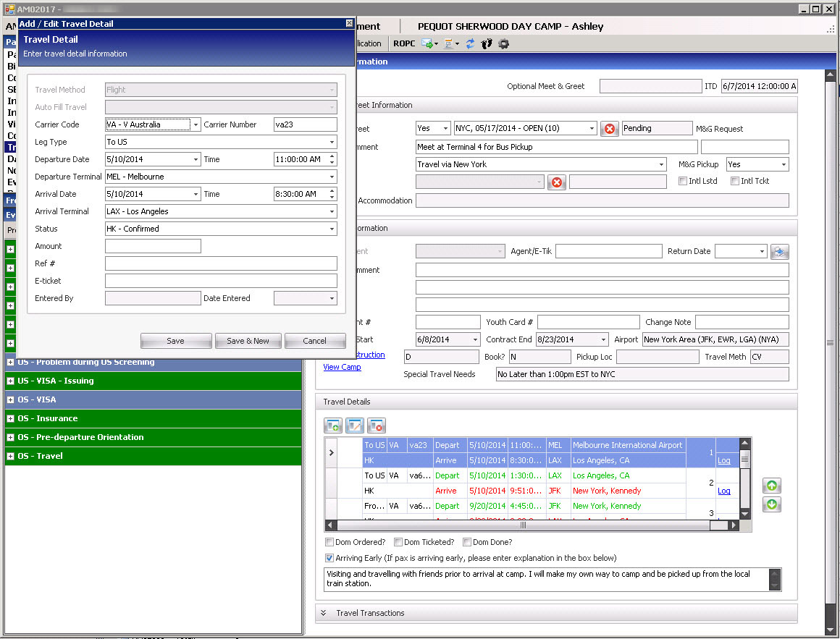Image resolution: width=840 pixels, height=639 pixels.
Task: Open the Status dropdown showing HK - Confirmed
Action: click(332, 229)
